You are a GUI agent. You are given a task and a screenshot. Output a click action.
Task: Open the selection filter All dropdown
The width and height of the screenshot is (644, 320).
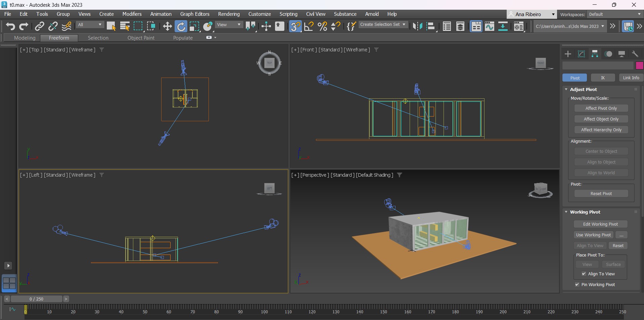(x=90, y=25)
